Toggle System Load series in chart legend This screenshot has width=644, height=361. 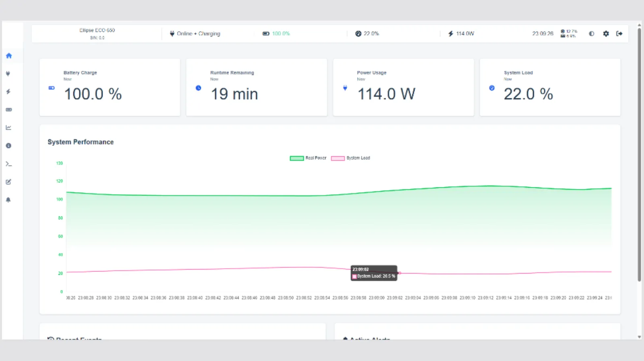point(350,158)
